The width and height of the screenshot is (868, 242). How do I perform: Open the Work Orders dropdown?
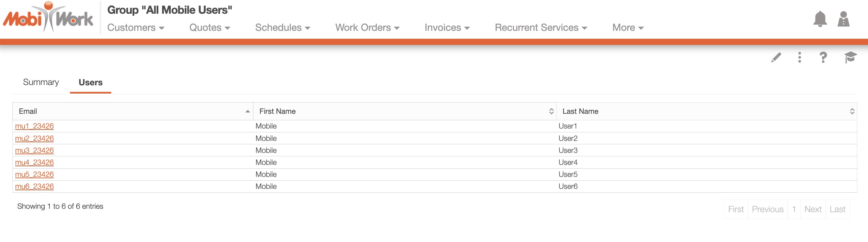point(367,27)
